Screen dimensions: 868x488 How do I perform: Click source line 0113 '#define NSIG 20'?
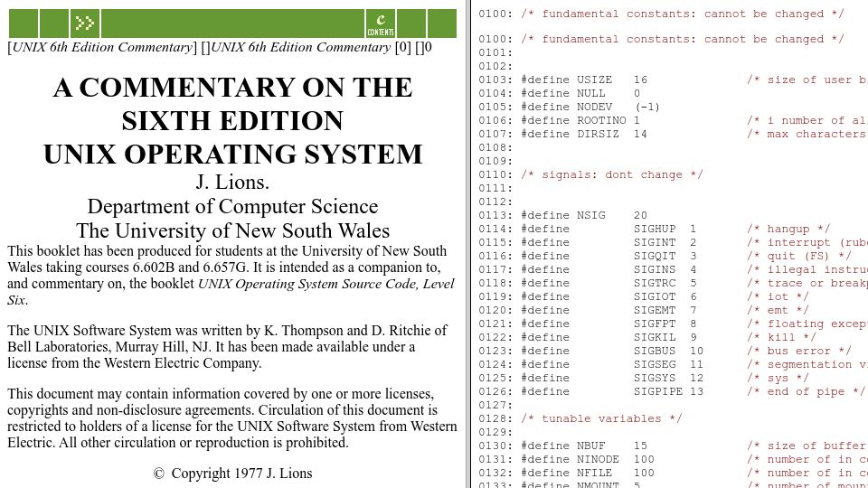563,215
